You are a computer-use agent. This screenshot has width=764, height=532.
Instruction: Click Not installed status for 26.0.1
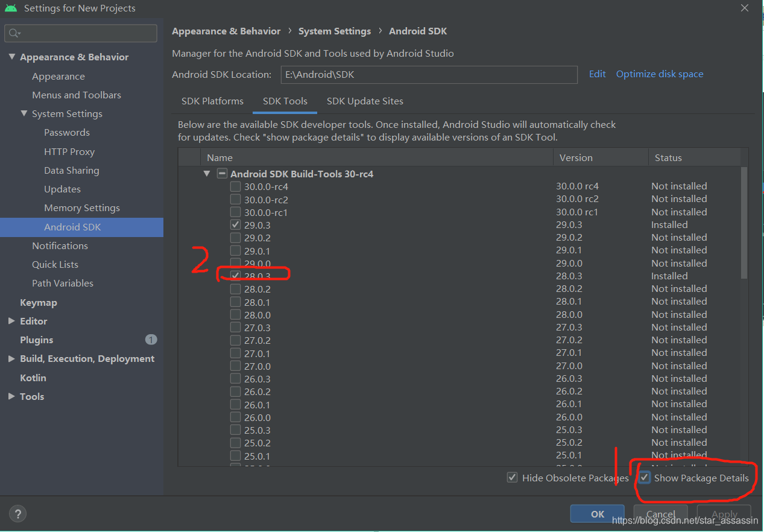(679, 404)
